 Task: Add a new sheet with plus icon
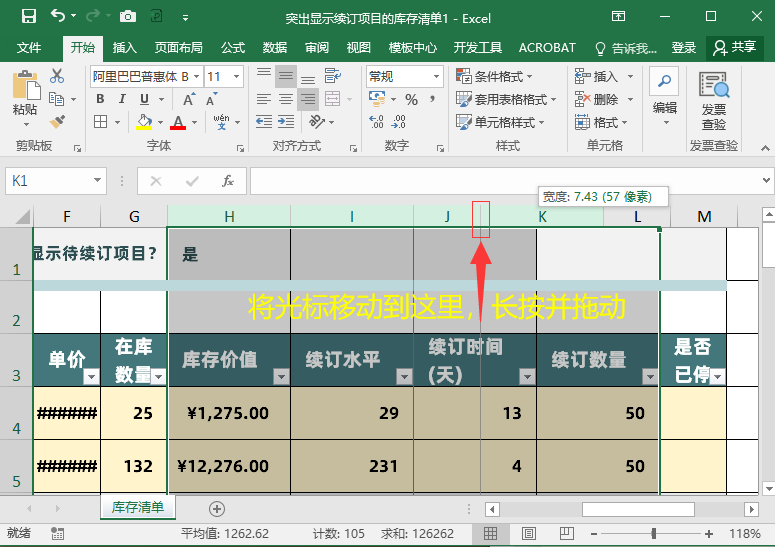pos(217,509)
